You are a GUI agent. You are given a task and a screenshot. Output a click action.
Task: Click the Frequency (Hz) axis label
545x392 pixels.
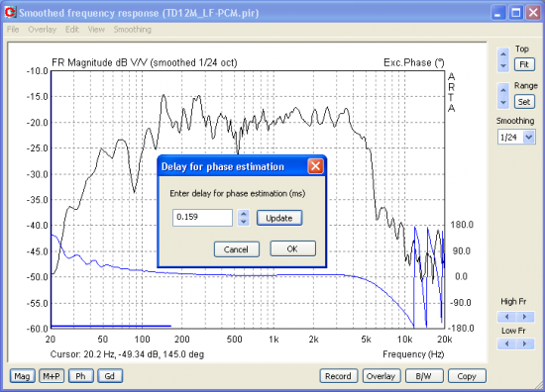pos(413,354)
